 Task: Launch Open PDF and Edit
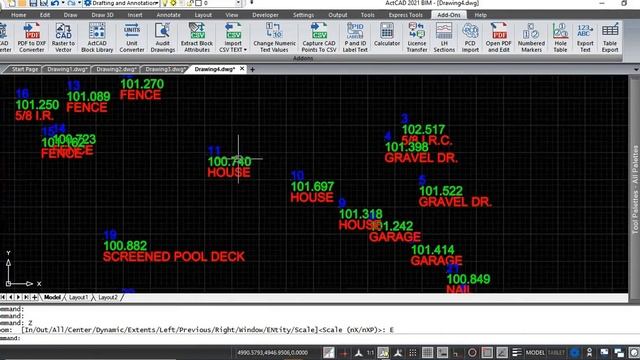[498, 38]
